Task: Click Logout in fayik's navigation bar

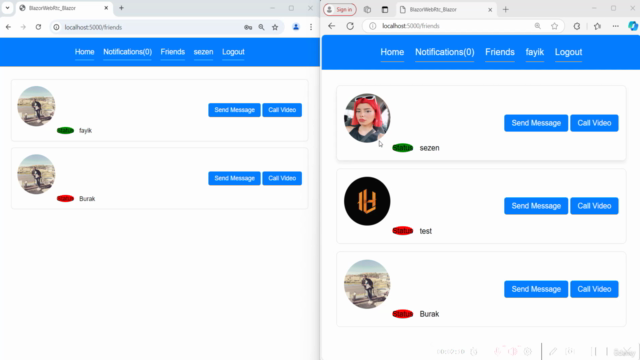Action: (x=568, y=52)
